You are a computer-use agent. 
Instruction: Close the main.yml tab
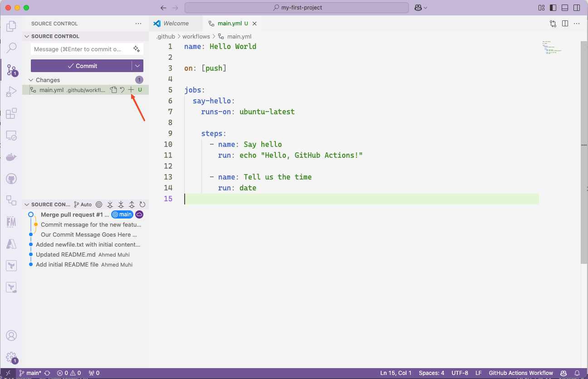[255, 24]
